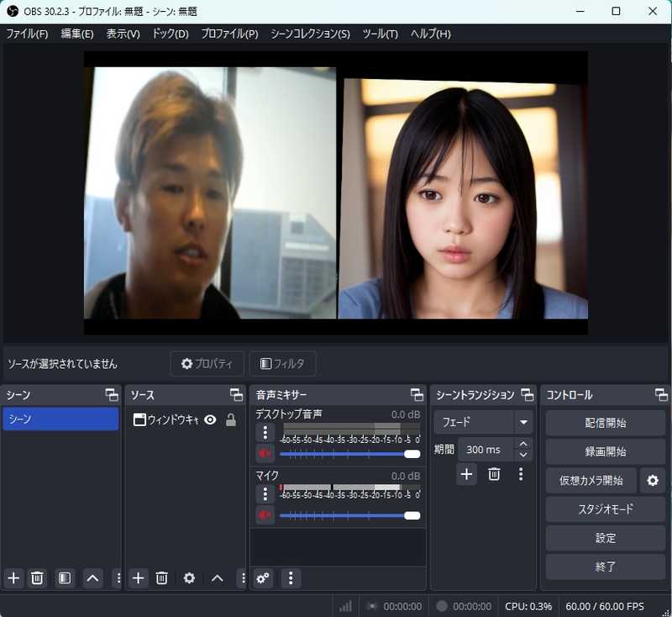Open マイク options three-dot menu
This screenshot has width=672, height=617.
(x=265, y=494)
